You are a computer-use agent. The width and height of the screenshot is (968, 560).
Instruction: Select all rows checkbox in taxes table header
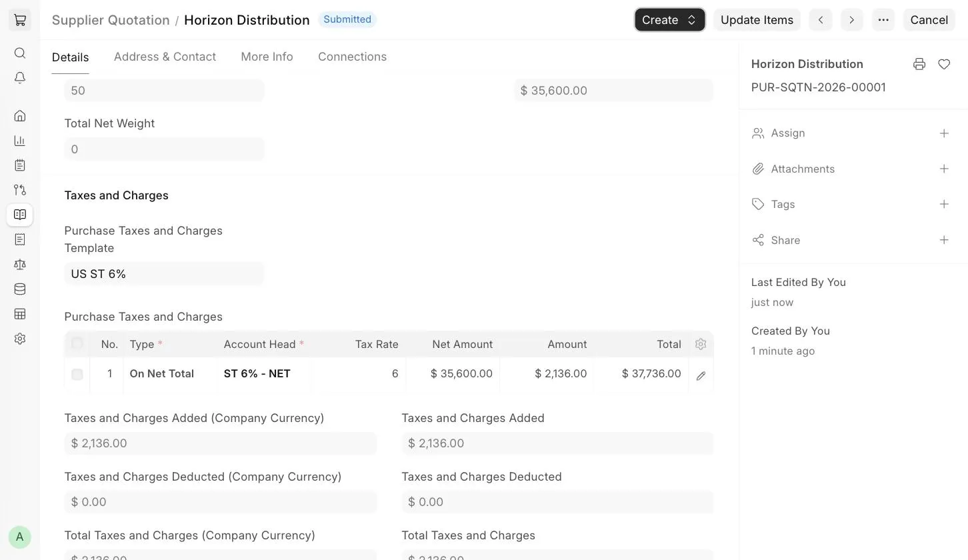77,343
